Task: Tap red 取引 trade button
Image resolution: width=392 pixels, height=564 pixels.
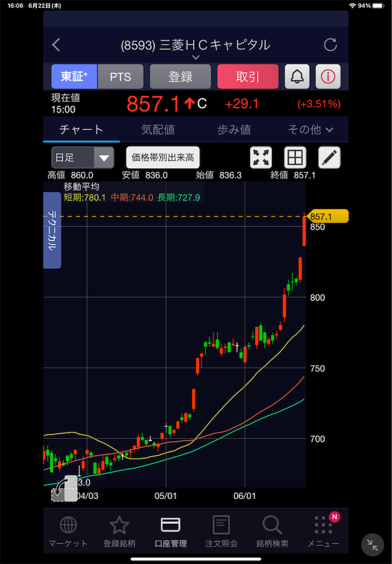Action: (x=248, y=77)
